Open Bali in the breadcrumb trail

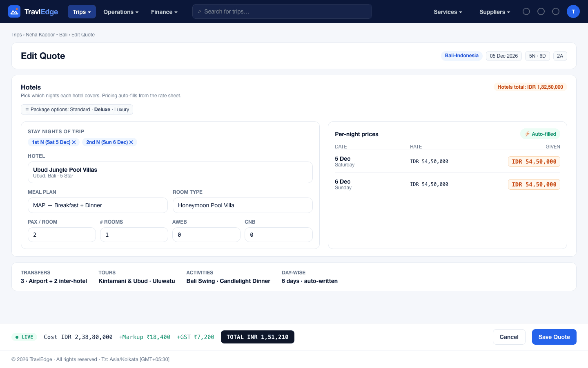pos(63,35)
